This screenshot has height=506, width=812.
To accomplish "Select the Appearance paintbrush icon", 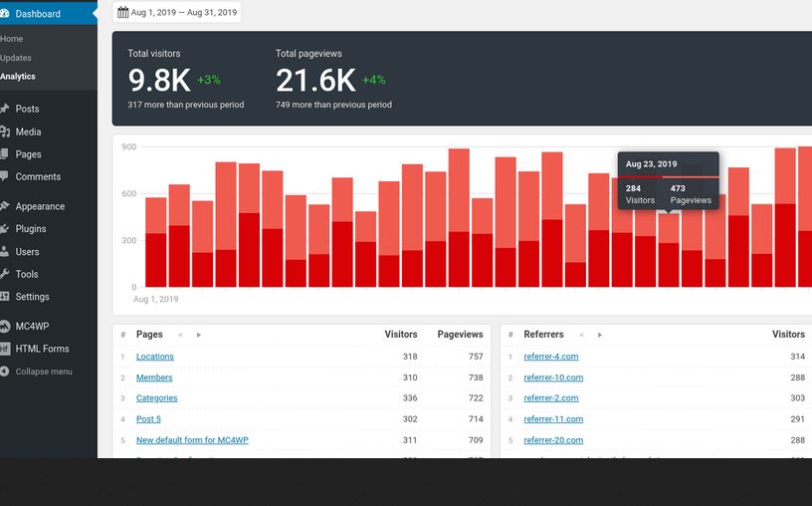I will tap(4, 206).
